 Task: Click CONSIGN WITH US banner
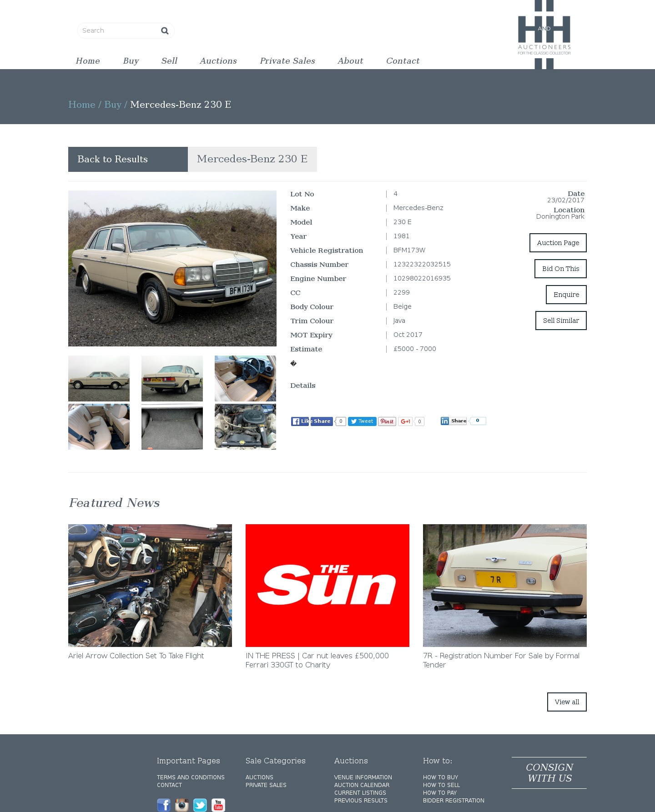point(549,773)
